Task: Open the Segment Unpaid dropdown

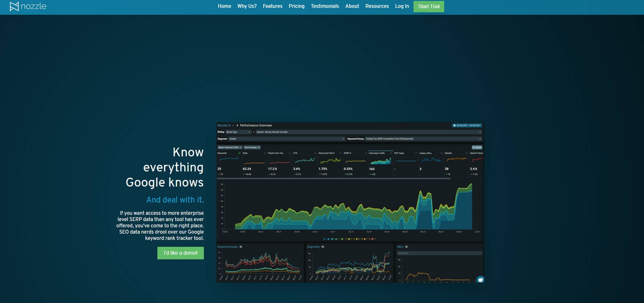Action: pyautogui.click(x=287, y=139)
